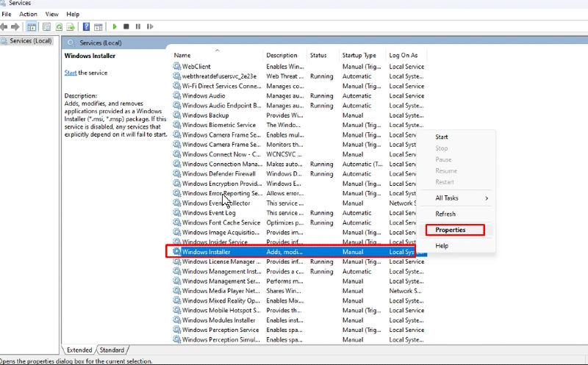The height and width of the screenshot is (365, 588).
Task: Sort by the Description column header
Action: pyautogui.click(x=284, y=55)
